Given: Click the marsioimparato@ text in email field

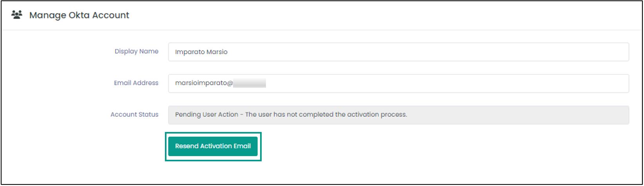Looking at the screenshot, I should (204, 83).
